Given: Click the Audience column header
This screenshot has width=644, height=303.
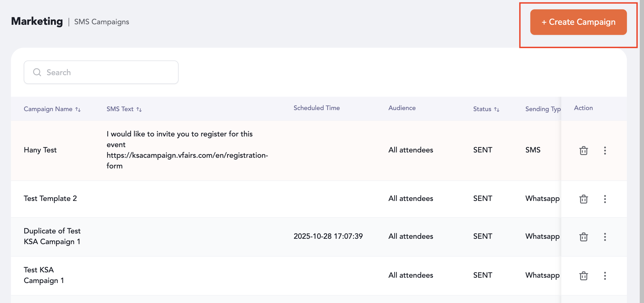Looking at the screenshot, I should coord(402,108).
